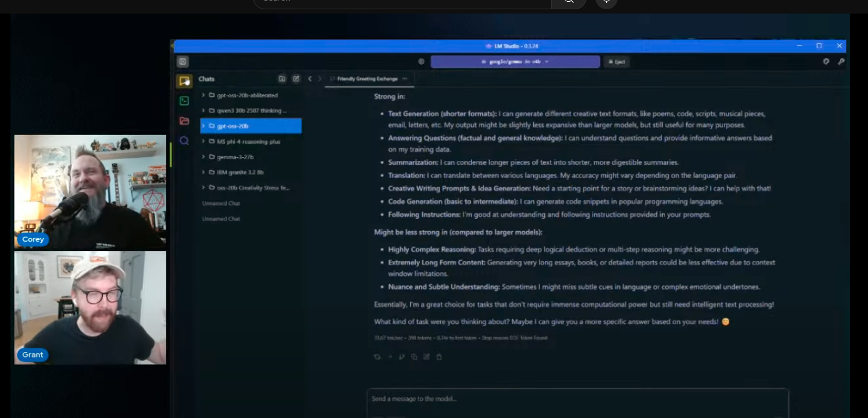The height and width of the screenshot is (418, 868).
Task: Maximize the LM Studio window
Action: point(819,46)
